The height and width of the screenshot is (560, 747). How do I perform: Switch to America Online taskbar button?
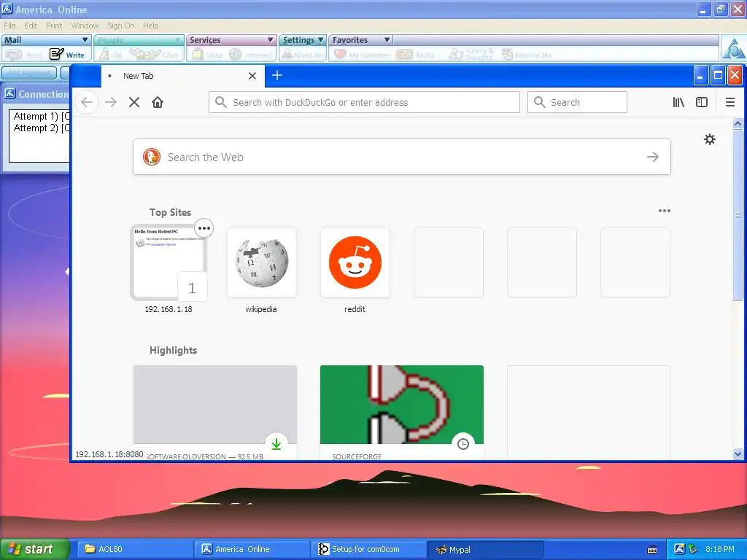[252, 549]
